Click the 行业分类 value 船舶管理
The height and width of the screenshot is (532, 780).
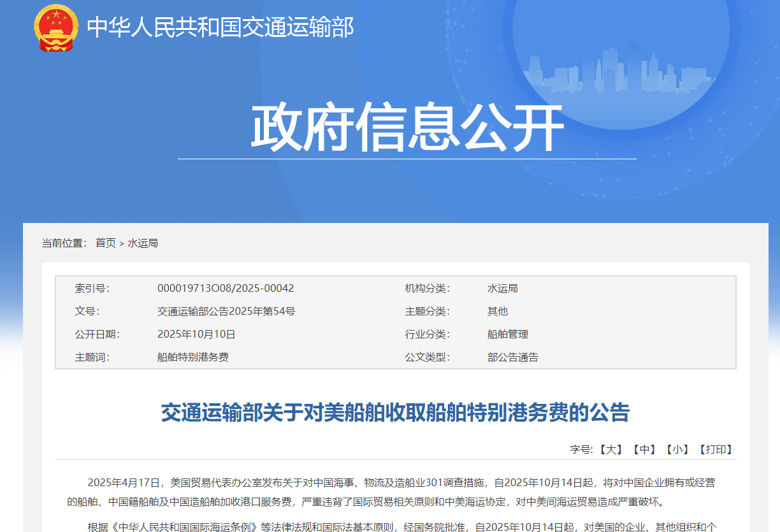click(x=508, y=334)
